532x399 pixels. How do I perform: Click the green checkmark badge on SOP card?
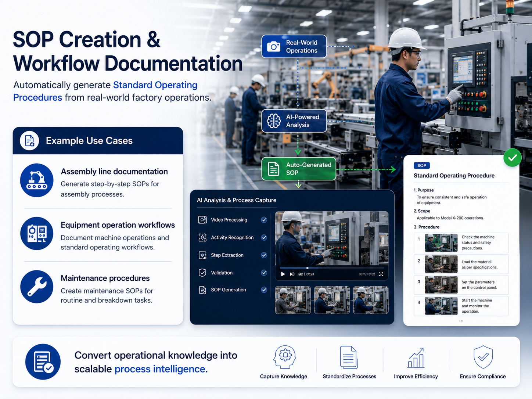[x=513, y=158]
